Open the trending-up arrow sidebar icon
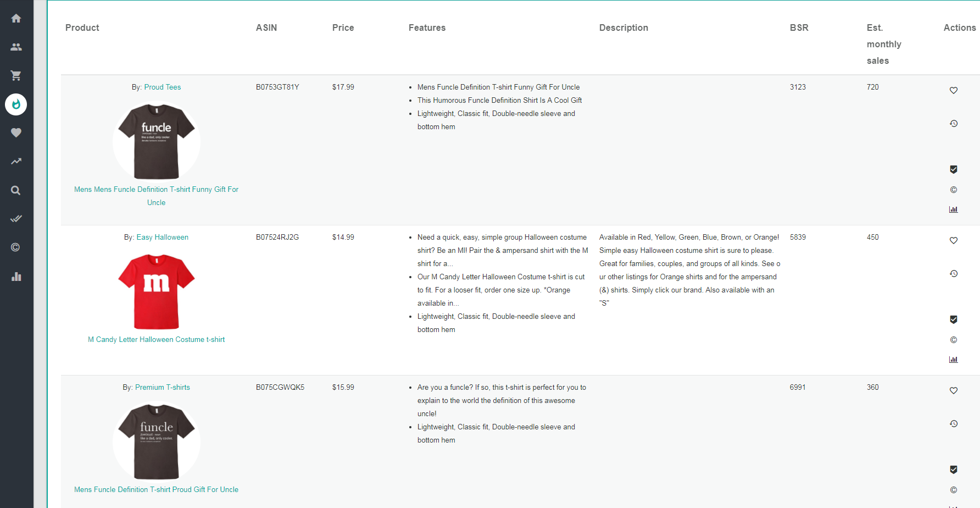Screen dimensions: 980x508 tap(16, 161)
